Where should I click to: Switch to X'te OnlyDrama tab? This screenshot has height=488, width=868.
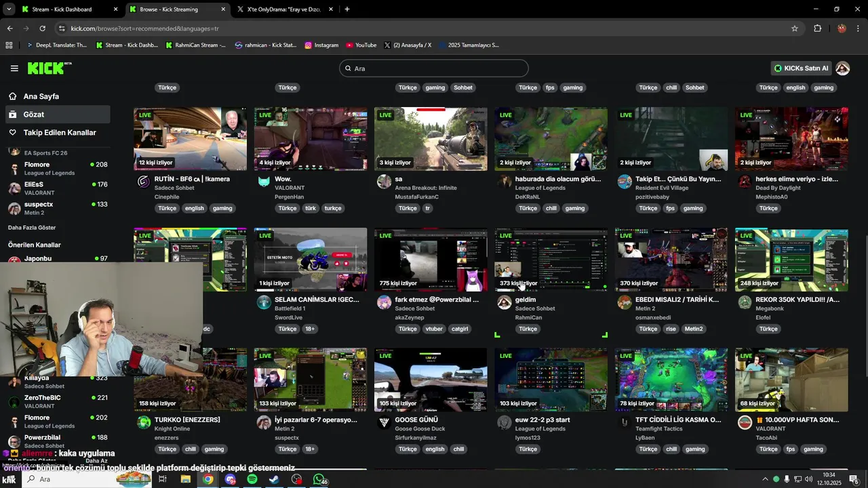285,9
